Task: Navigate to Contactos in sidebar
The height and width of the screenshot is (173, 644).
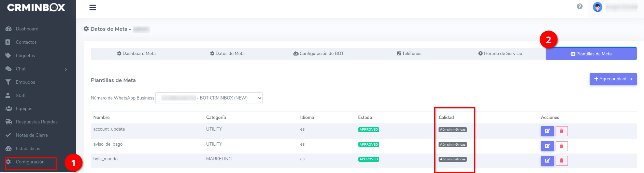Action: coord(26,42)
